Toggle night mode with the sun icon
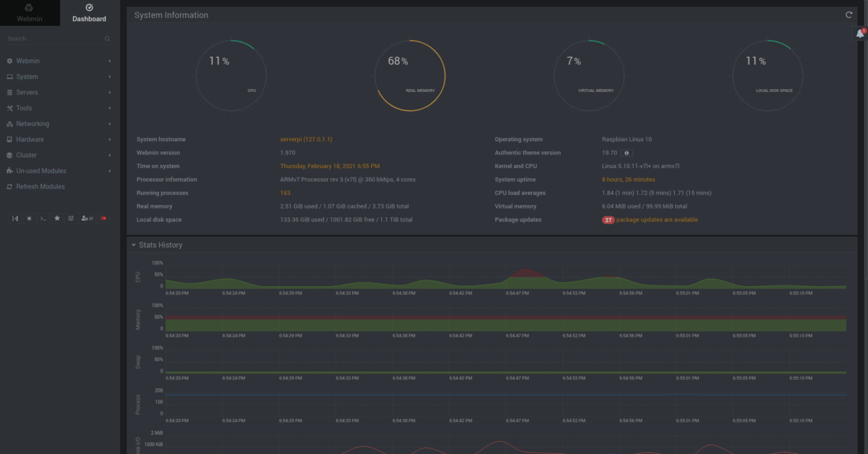 coord(29,218)
